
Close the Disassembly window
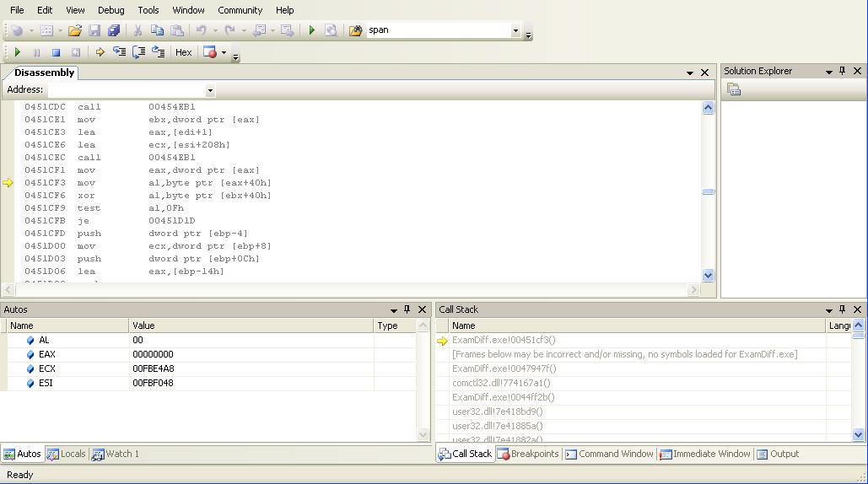tap(704, 73)
